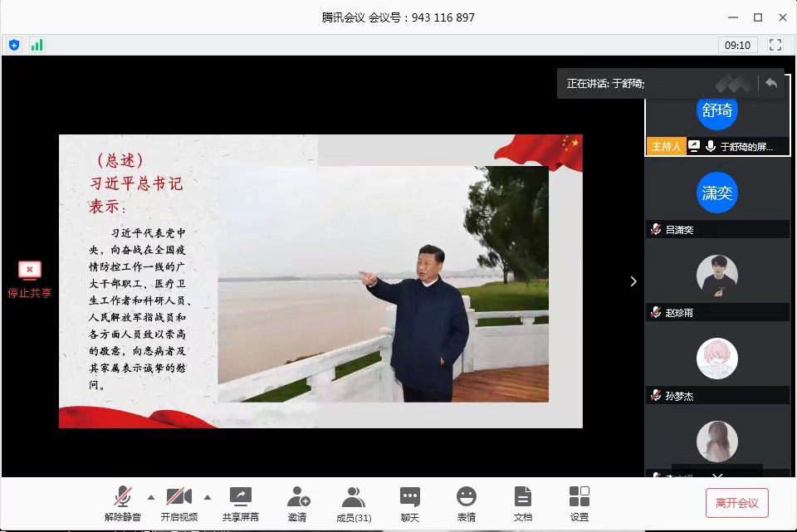Click the muted mic icon beside 孙梦杰
Image resolution: width=797 pixels, height=532 pixels.
click(656, 395)
